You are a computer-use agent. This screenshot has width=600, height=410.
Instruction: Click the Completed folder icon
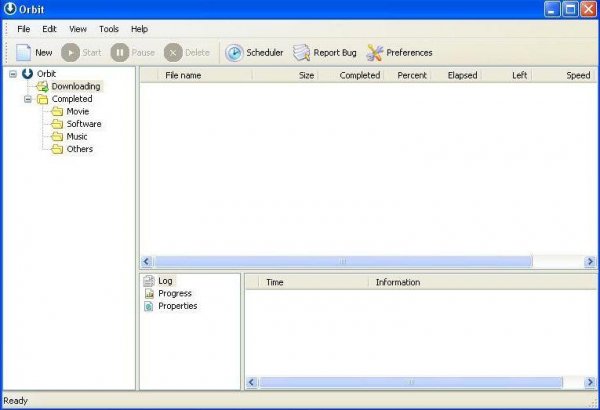coord(42,99)
